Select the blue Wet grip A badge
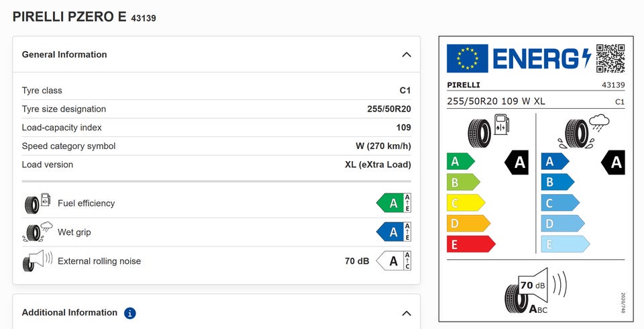Screen dimensions: 644x329 pyautogui.click(x=390, y=232)
